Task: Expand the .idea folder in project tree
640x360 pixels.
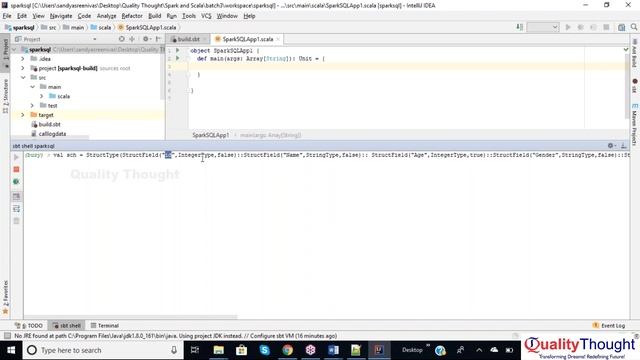Action: click(23, 59)
